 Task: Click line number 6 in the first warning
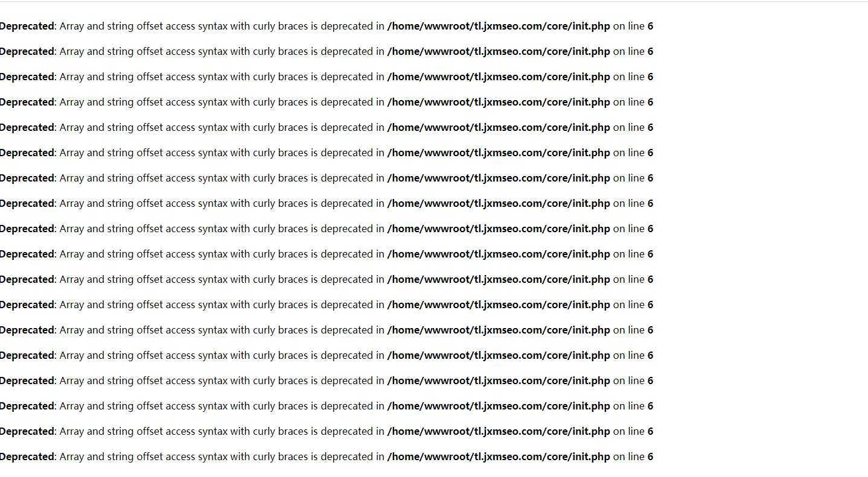coord(650,27)
